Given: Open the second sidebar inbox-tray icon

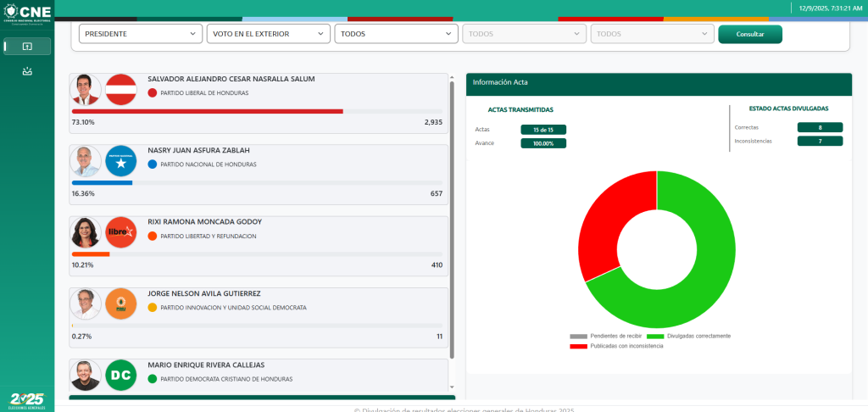Looking at the screenshot, I should click(27, 71).
